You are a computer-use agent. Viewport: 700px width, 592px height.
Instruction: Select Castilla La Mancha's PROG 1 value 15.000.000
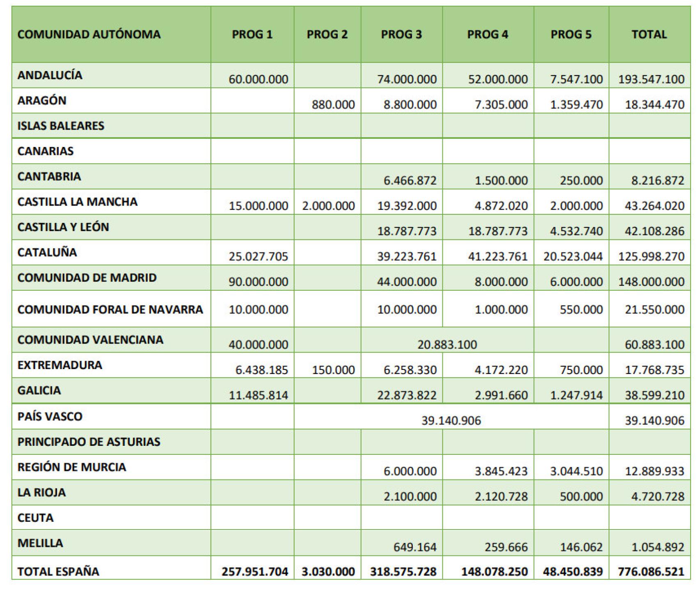(258, 206)
